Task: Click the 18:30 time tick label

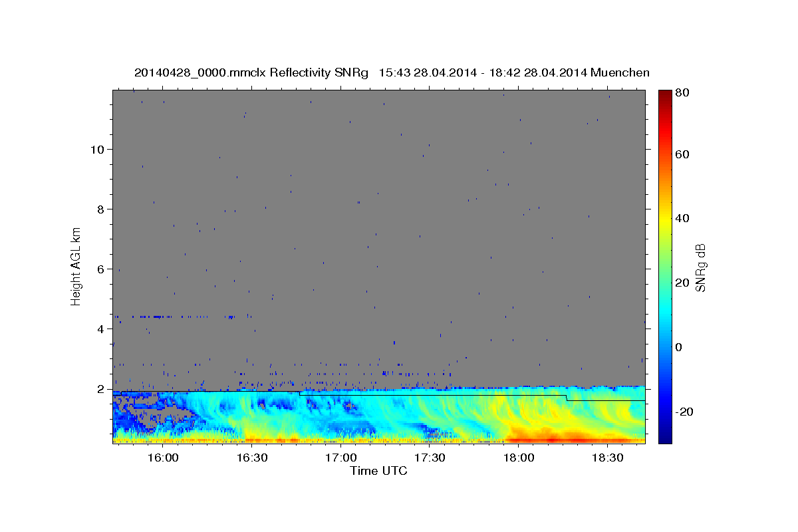Action: click(x=608, y=458)
